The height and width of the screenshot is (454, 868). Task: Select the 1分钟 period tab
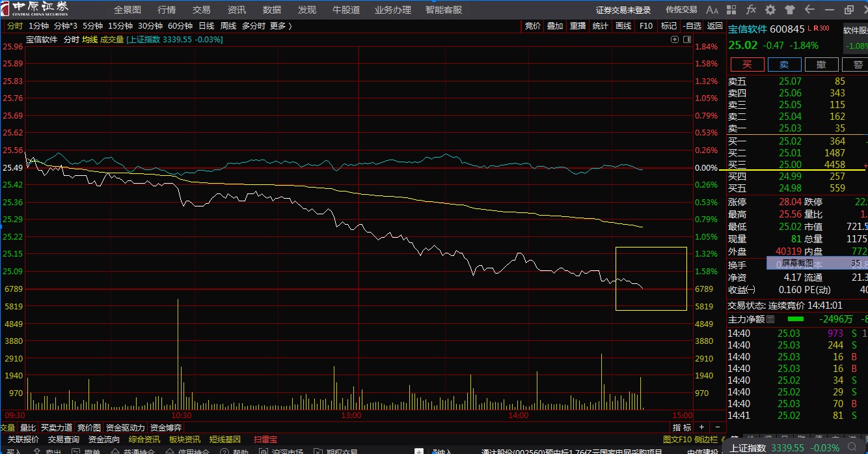[38, 26]
